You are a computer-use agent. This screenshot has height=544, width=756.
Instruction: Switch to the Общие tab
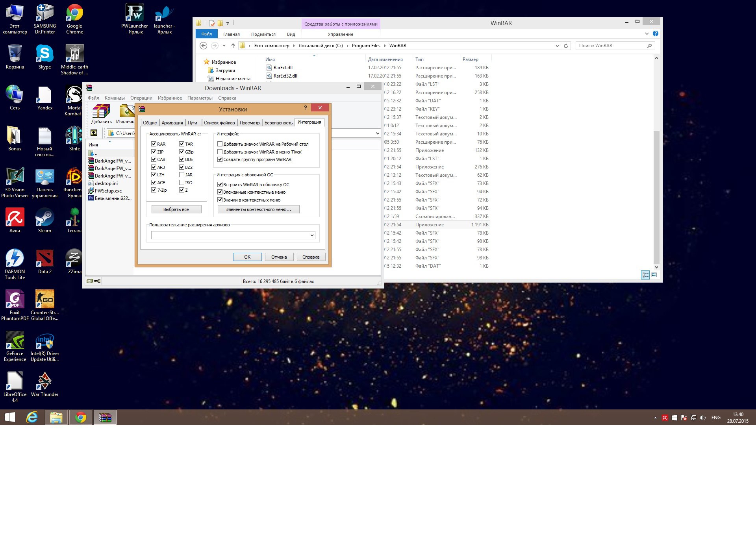(x=150, y=123)
